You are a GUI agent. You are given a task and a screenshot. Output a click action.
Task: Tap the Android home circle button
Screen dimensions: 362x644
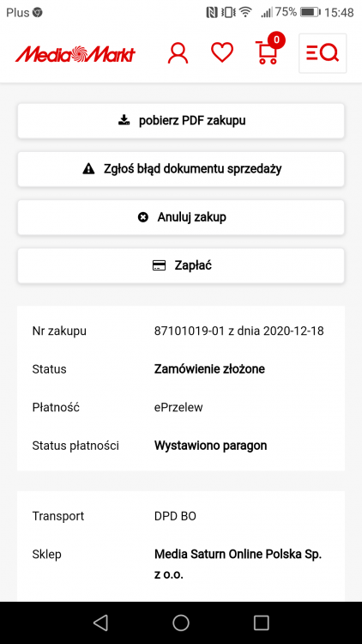[181, 623]
